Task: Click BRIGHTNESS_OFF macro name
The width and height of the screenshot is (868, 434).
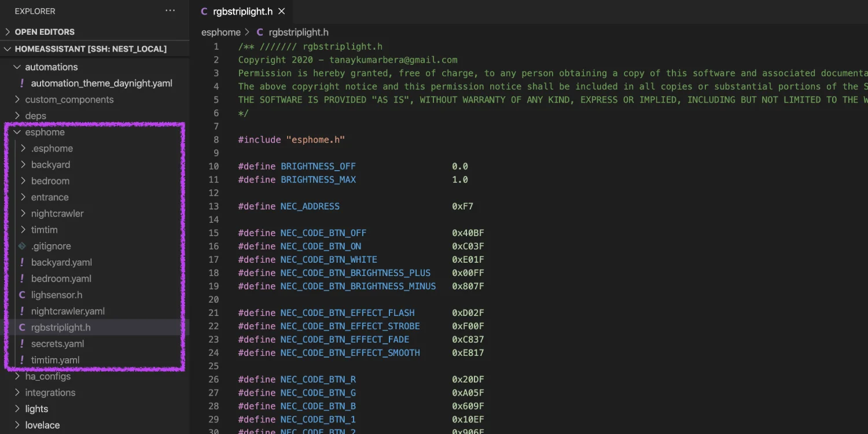Action: coord(318,166)
